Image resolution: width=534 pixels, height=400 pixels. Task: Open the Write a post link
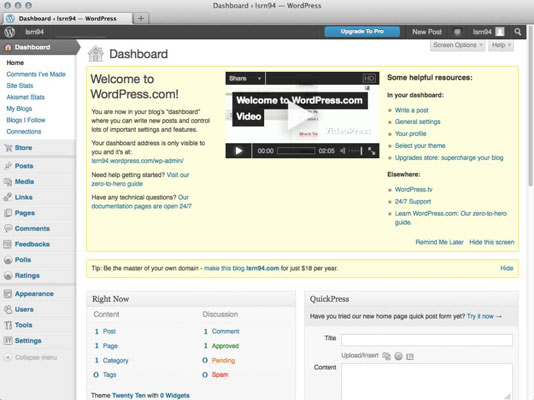point(411,110)
